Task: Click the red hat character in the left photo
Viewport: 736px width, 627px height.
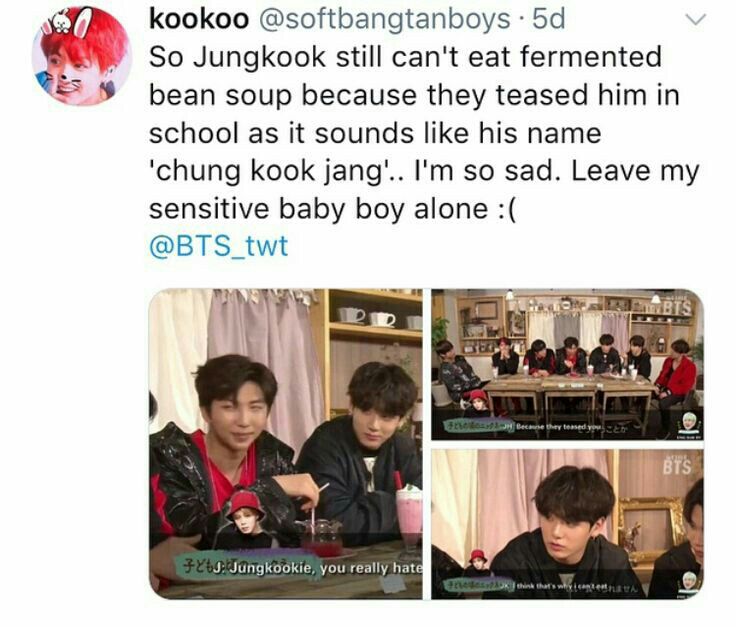Action: [x=245, y=519]
